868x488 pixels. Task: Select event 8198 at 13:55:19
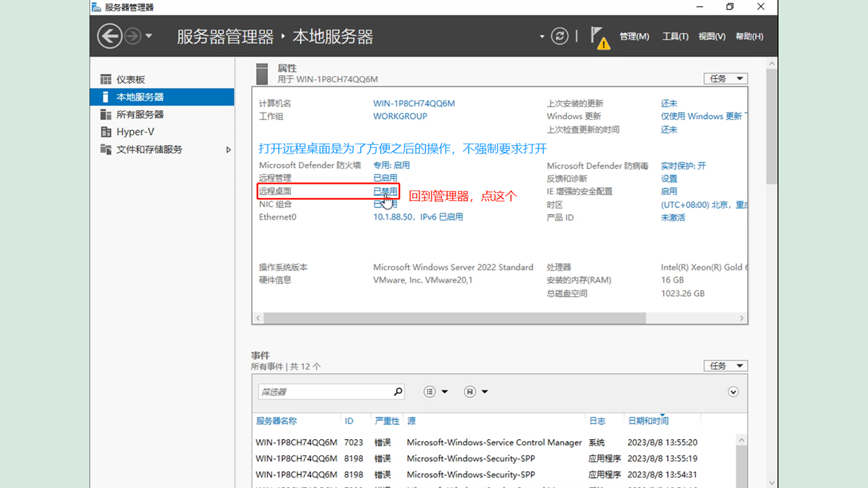tap(494, 459)
